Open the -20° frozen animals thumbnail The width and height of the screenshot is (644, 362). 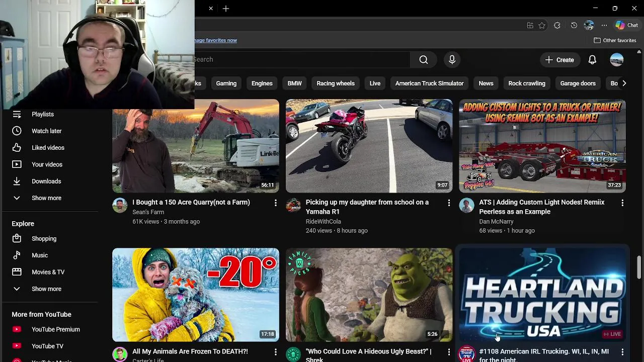pos(196,295)
